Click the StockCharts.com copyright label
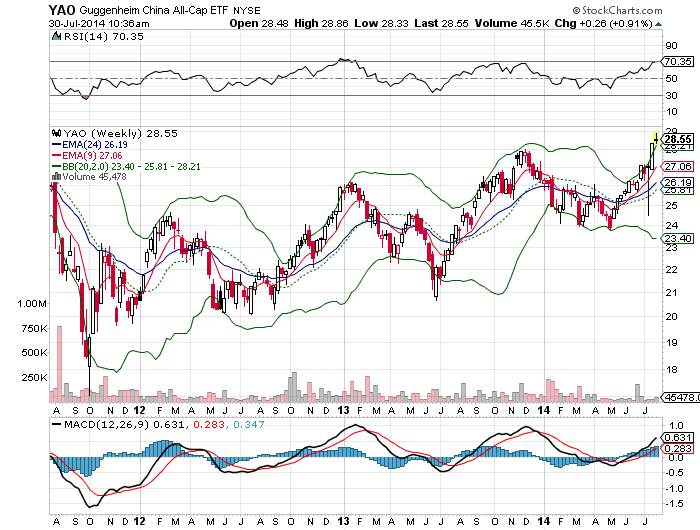 [618, 10]
